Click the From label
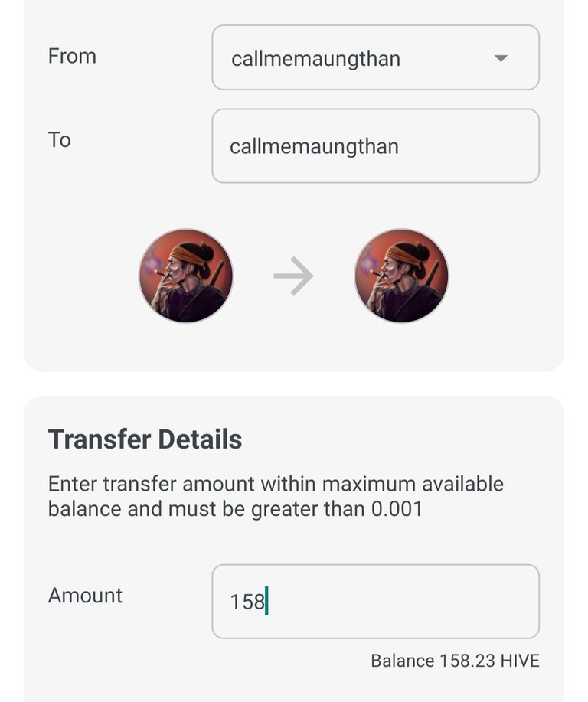Image resolution: width=588 pixels, height=702 pixels. (x=72, y=56)
